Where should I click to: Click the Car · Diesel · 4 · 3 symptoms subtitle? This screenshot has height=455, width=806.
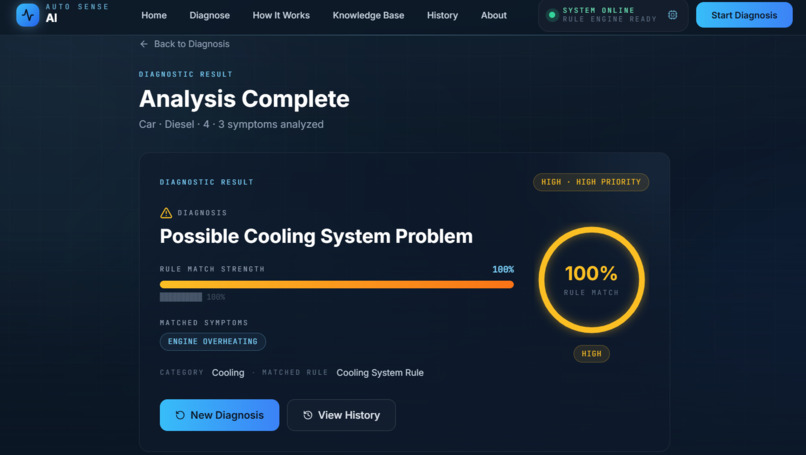pos(231,124)
